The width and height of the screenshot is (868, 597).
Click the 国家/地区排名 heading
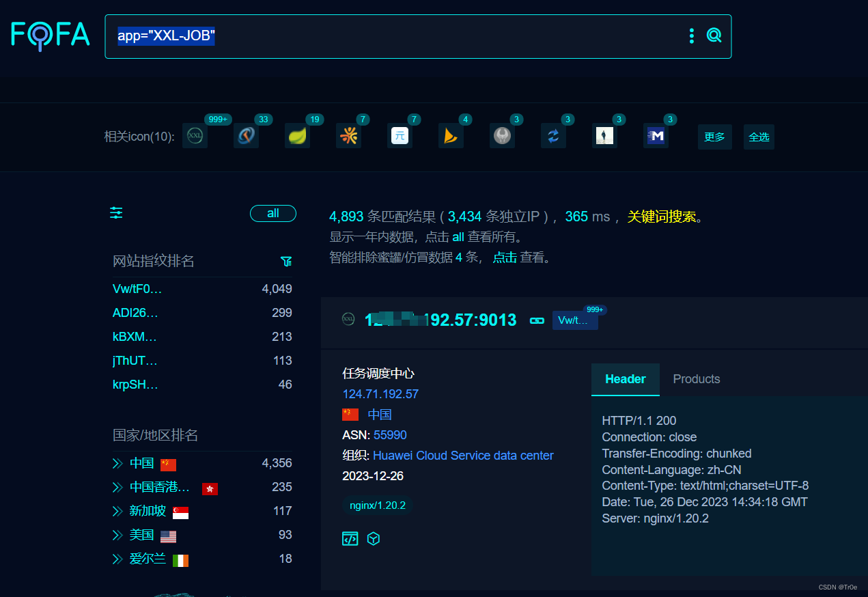pyautogui.click(x=156, y=435)
